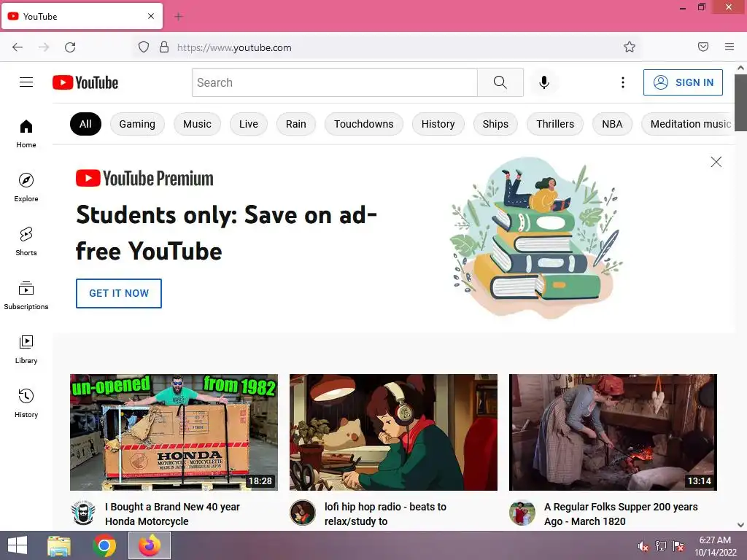The image size is (747, 560).
Task: Click the YouTube logo
Action: pos(85,82)
